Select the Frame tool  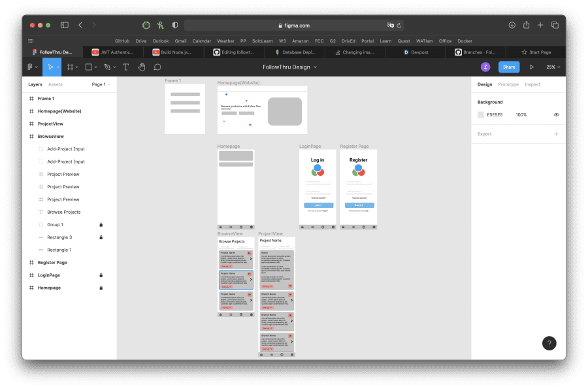(x=70, y=67)
